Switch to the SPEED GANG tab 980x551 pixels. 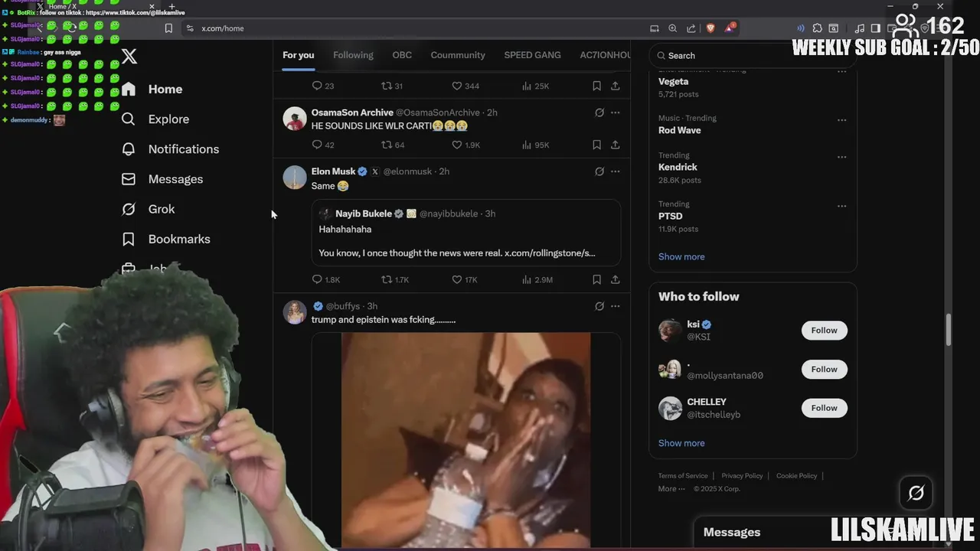(532, 55)
